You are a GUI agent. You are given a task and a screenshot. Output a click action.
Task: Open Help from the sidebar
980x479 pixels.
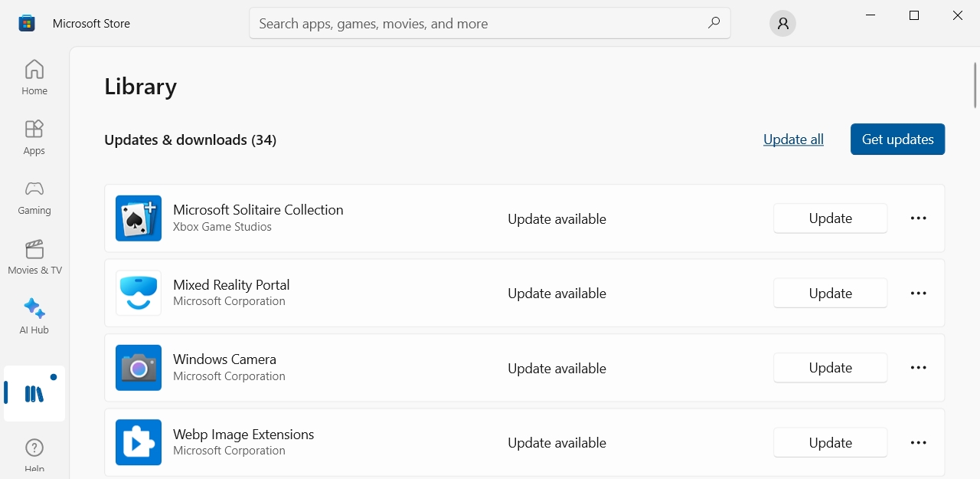point(34,455)
